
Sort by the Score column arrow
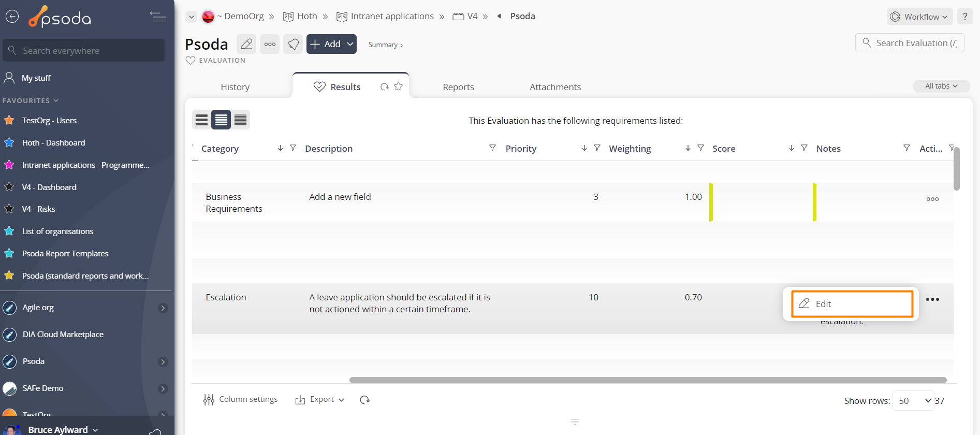(x=791, y=148)
